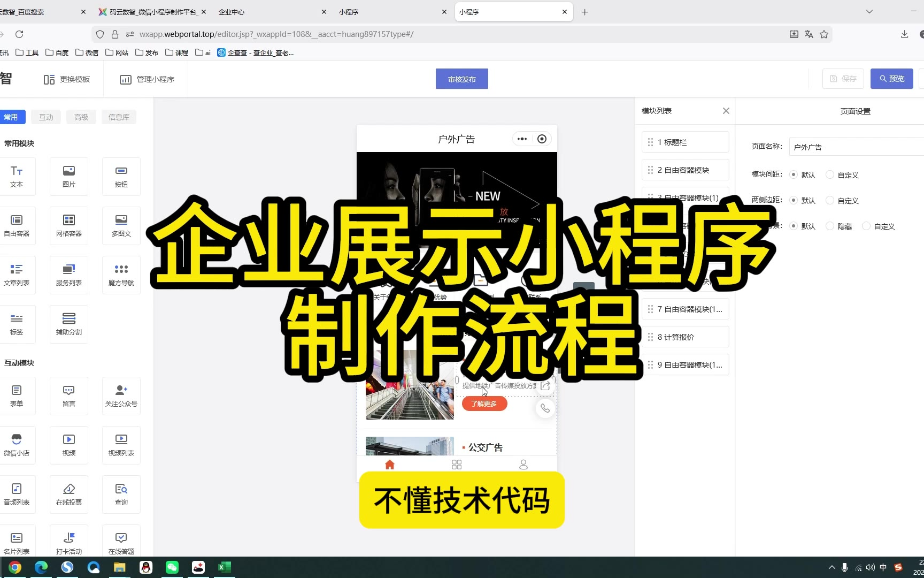Image resolution: width=924 pixels, height=578 pixels.
Task: Tap the home icon in phone preview
Action: pos(390,465)
